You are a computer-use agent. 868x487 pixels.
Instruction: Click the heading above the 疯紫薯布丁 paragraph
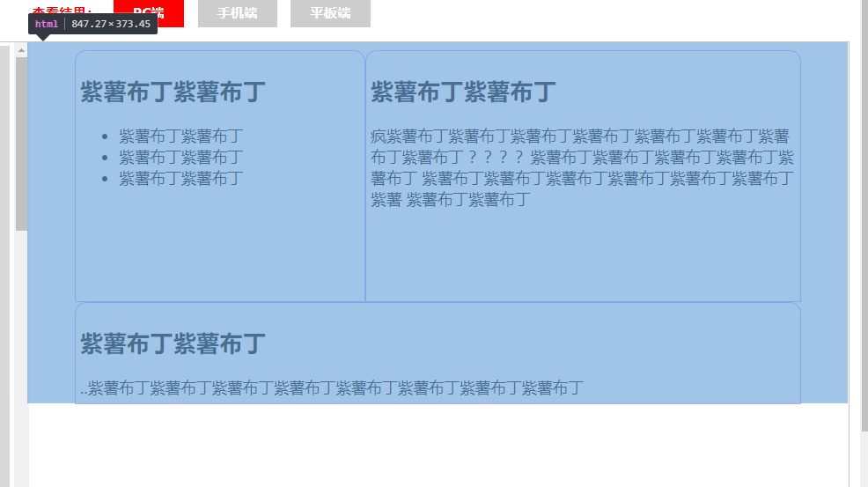463,92
